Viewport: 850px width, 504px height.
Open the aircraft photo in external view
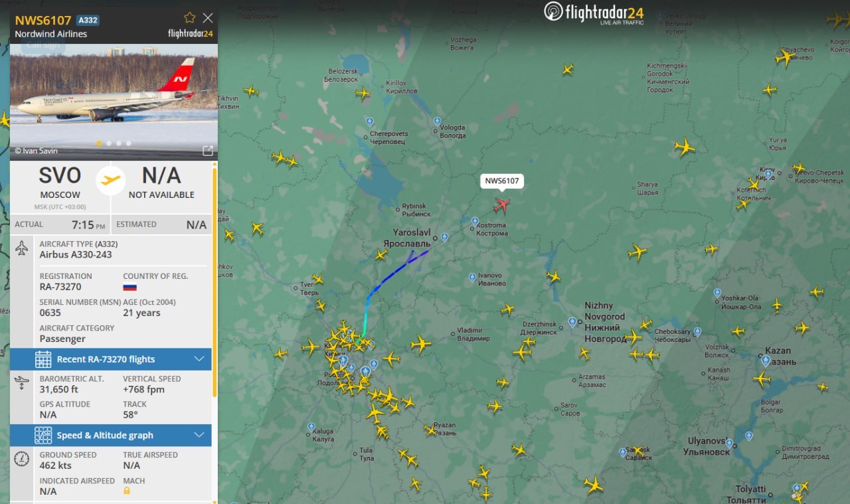point(207,151)
